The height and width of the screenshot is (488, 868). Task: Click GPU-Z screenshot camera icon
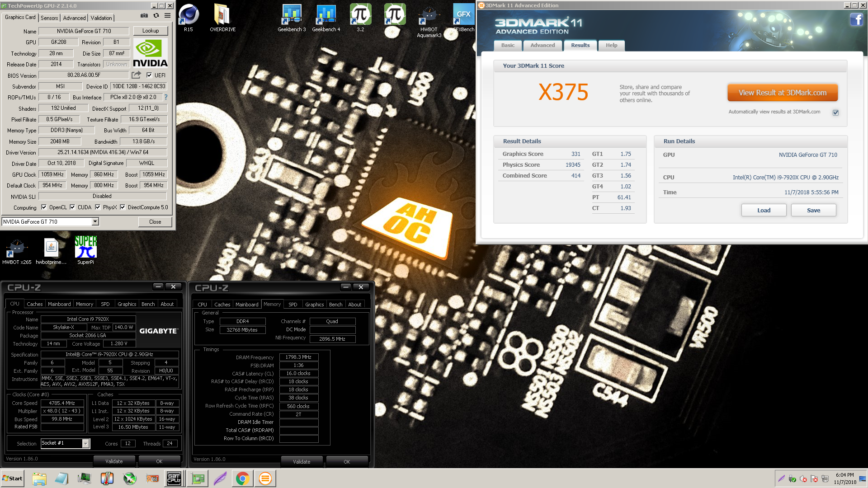(144, 15)
